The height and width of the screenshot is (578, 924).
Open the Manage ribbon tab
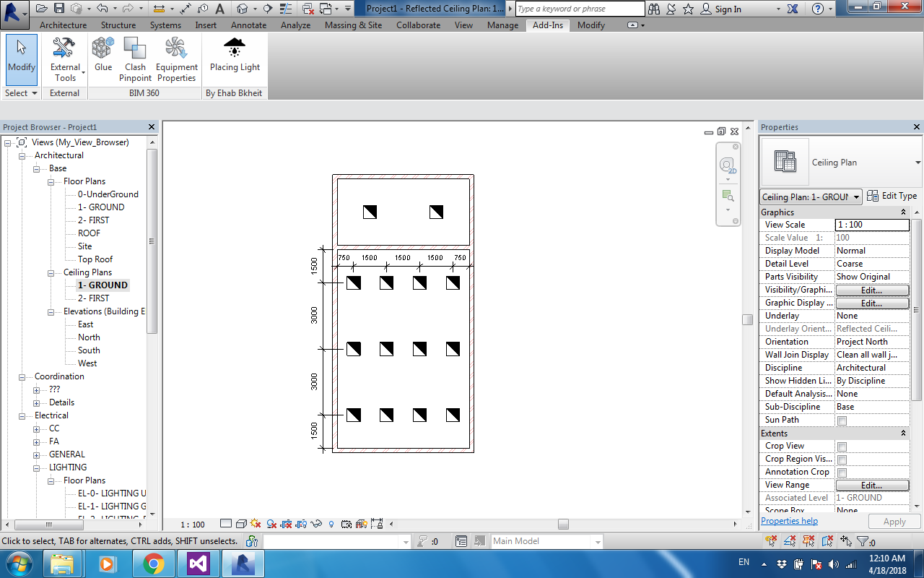[502, 25]
